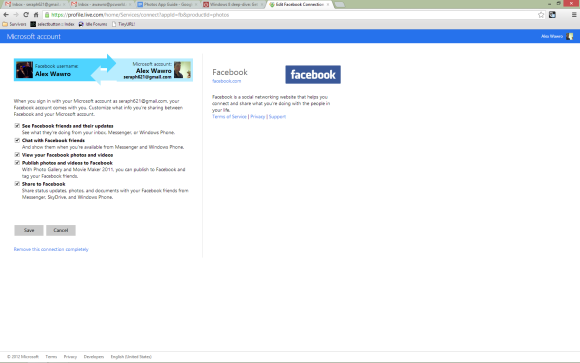Close the Photos App Guide tab
Viewport: 580px width, 363px height.
[196, 4]
